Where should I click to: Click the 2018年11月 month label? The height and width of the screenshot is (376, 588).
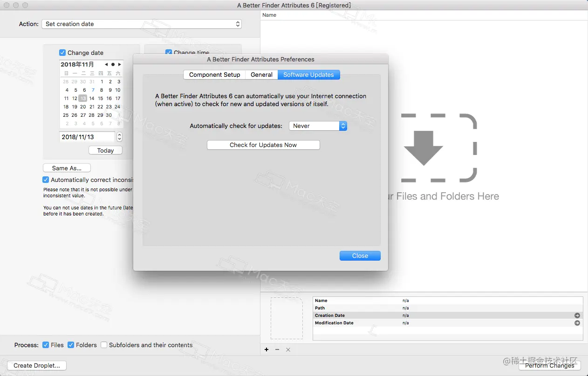[77, 65]
